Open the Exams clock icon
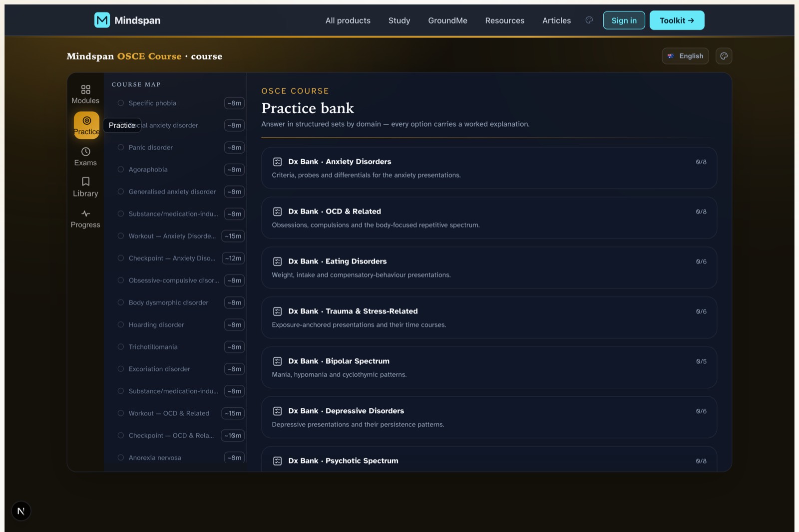 tap(85, 151)
